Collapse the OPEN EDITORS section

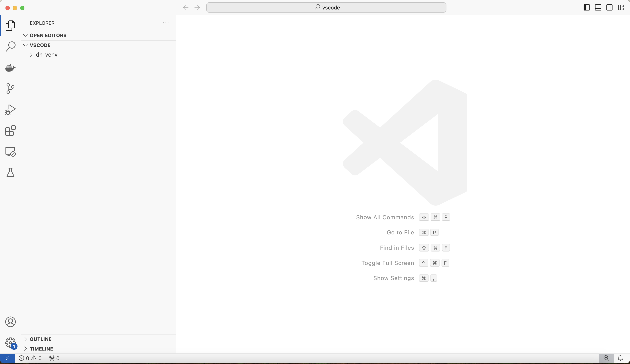[x=48, y=35]
